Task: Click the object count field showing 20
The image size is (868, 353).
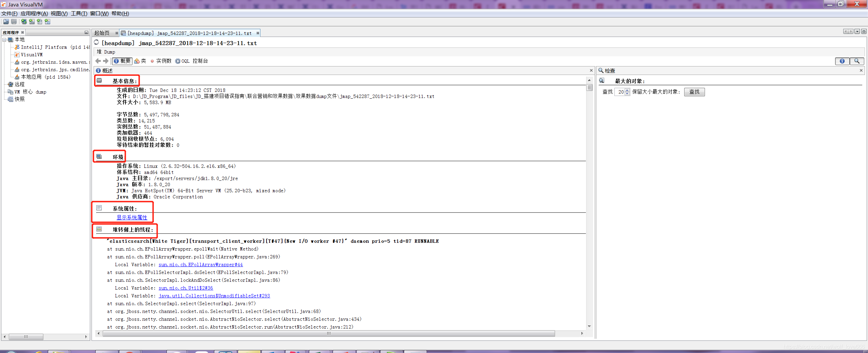Action: [x=620, y=92]
